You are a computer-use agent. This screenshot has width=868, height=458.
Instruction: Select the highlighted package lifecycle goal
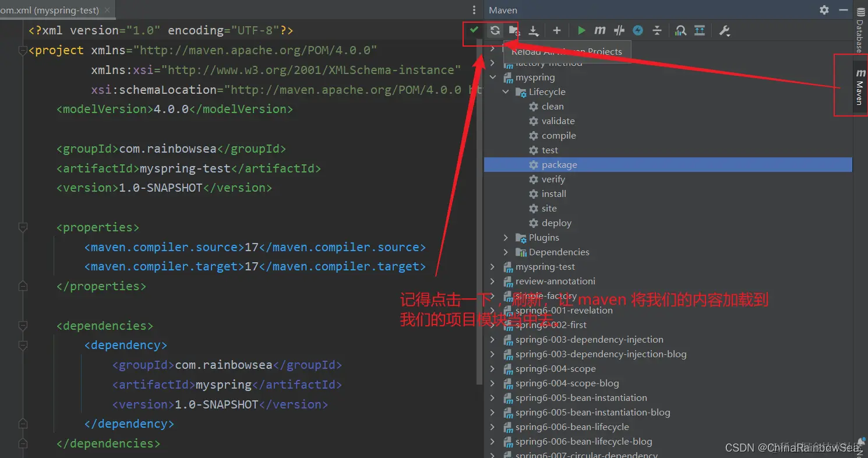(x=668, y=164)
